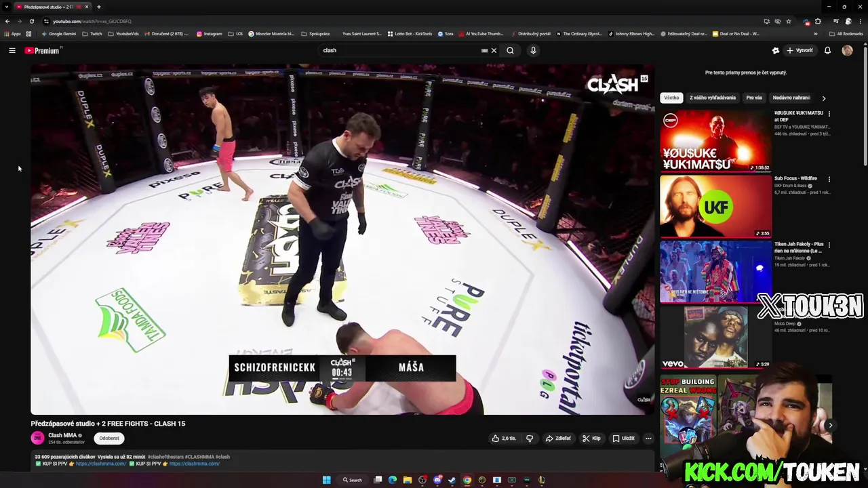
Task: Start voice search with microphone
Action: coord(533,50)
